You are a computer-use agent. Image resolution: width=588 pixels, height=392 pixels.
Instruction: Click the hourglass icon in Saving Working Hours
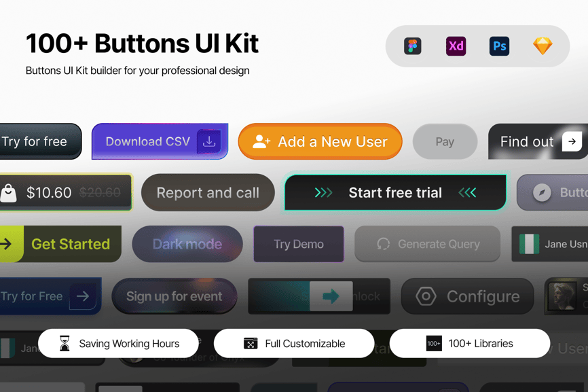(65, 343)
